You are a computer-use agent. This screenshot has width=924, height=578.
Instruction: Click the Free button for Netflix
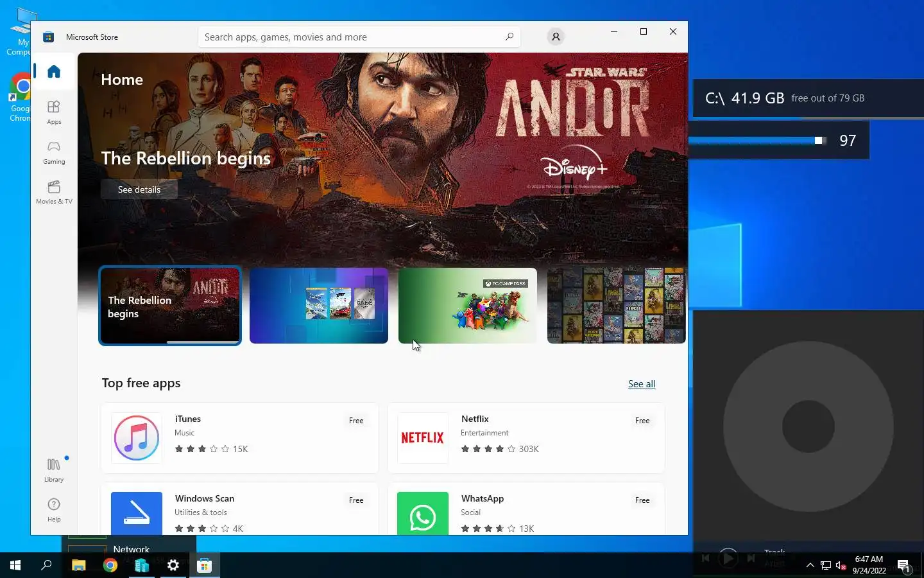(x=642, y=421)
